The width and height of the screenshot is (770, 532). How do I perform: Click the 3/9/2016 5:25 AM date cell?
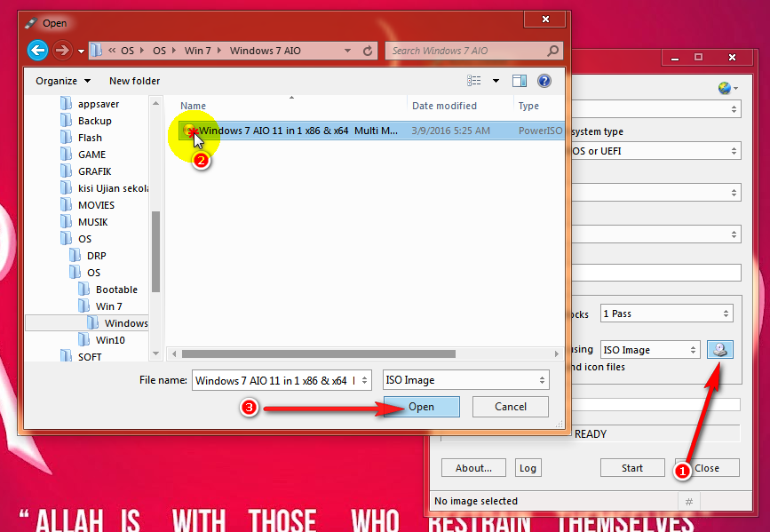coord(450,131)
